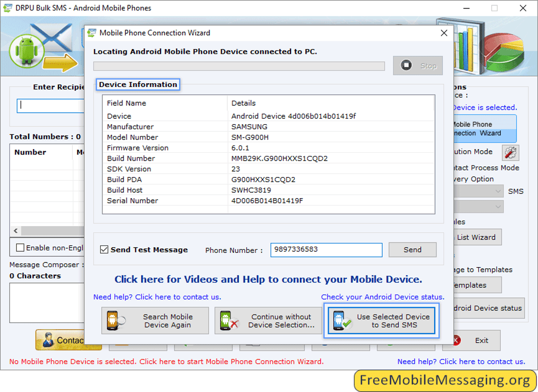This screenshot has height=392, width=538.
Task: Click the red No Mobile Phone Device selected link
Action: tap(166, 361)
